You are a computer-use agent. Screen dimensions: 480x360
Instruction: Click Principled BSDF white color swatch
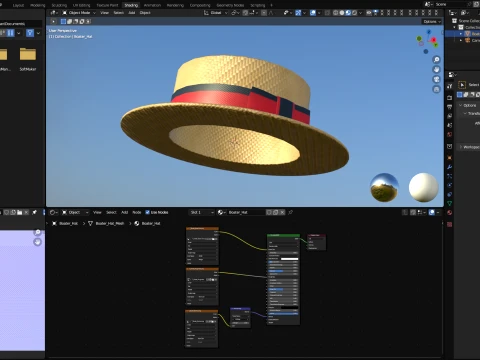(289, 259)
